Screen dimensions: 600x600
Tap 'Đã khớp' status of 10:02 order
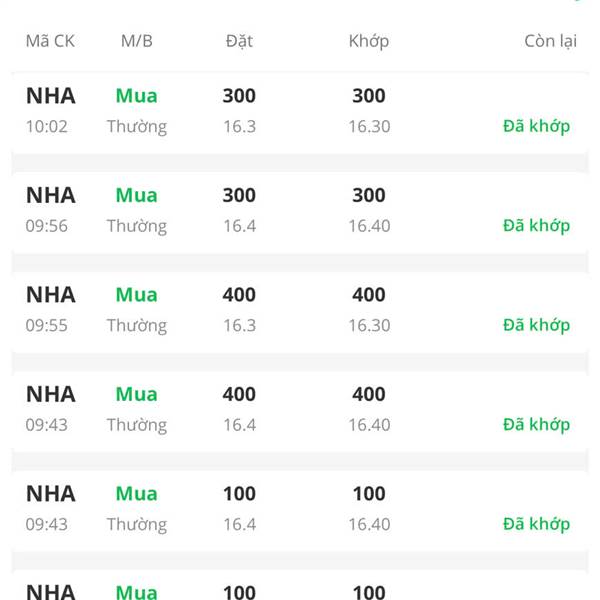(536, 126)
